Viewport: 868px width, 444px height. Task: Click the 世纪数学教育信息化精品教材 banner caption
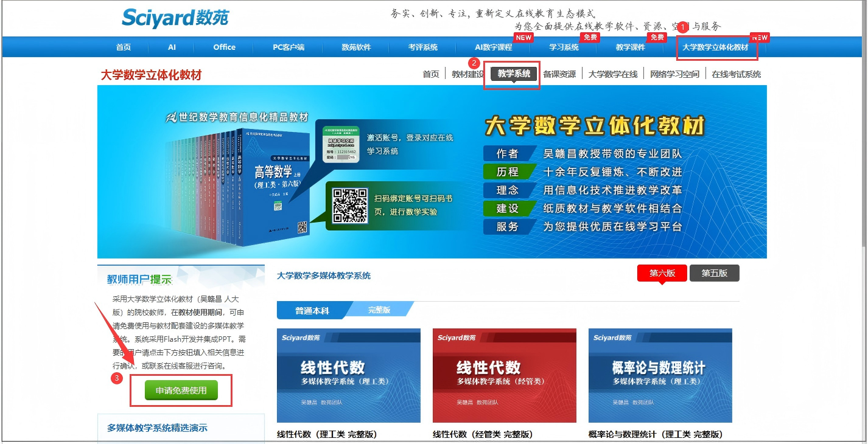pyautogui.click(x=238, y=117)
